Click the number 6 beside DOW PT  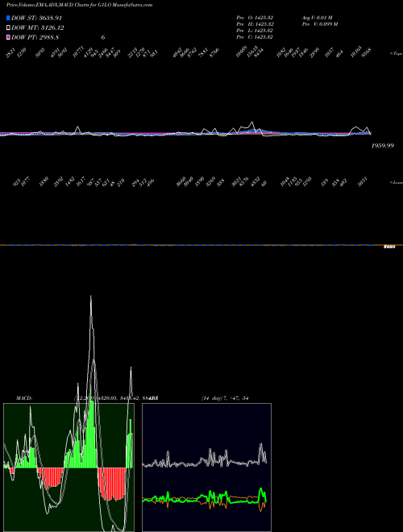click(103, 37)
